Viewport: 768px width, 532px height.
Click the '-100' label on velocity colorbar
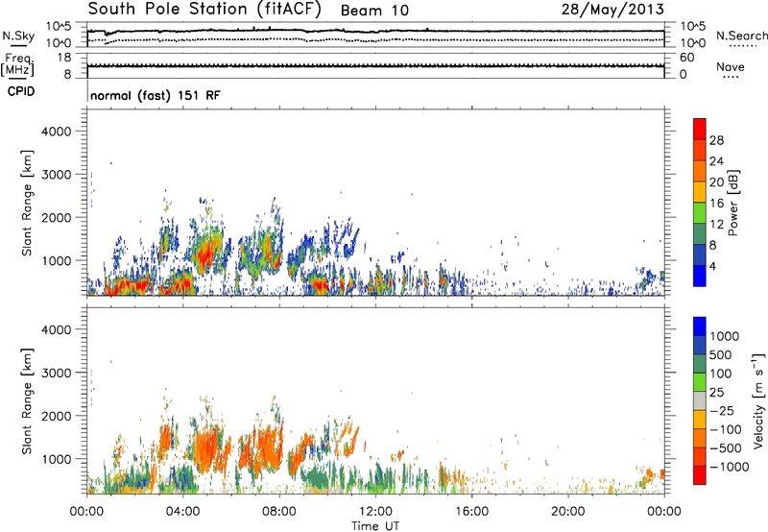click(x=725, y=429)
